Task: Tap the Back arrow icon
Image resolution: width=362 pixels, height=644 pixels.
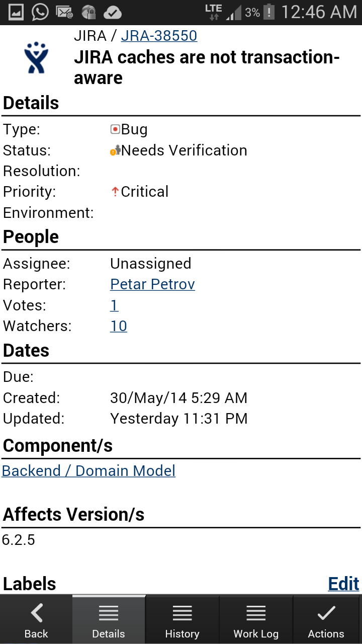Action: coord(36,613)
